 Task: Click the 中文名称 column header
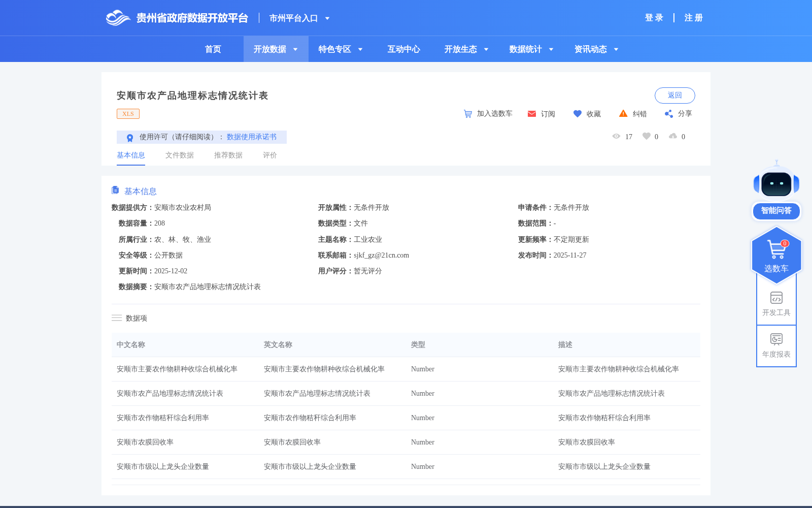click(x=131, y=345)
